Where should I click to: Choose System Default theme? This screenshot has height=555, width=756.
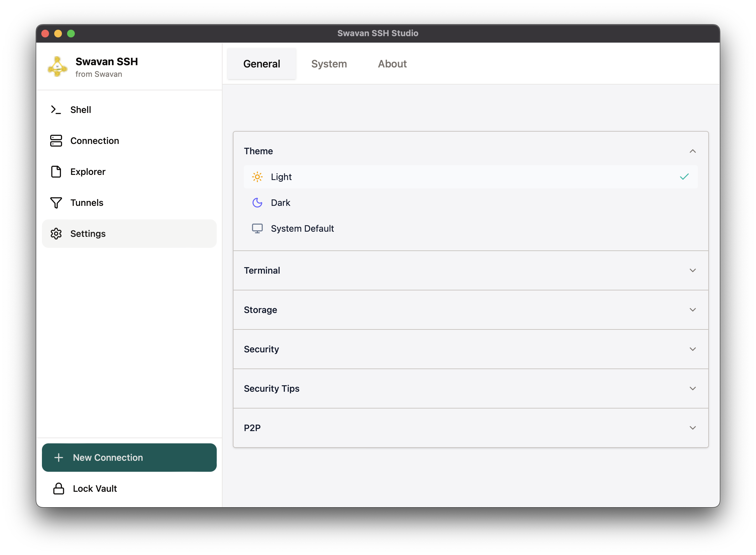pos(302,228)
